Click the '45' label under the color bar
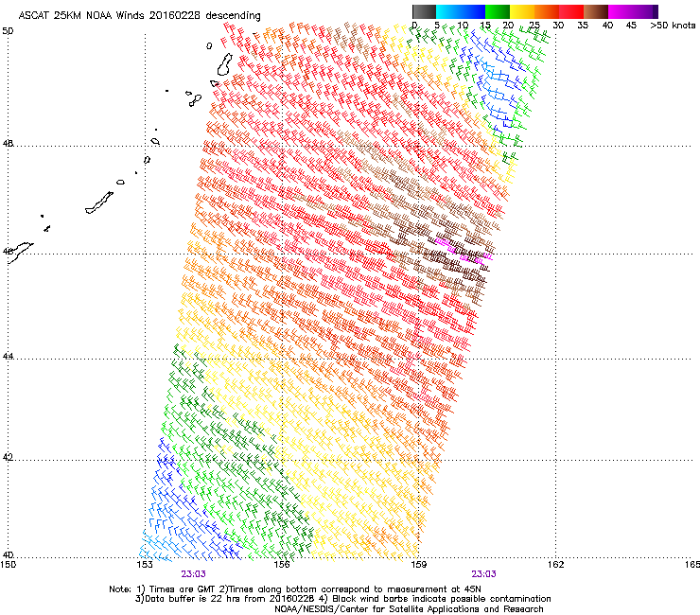The height and width of the screenshot is (615, 700). click(x=631, y=26)
